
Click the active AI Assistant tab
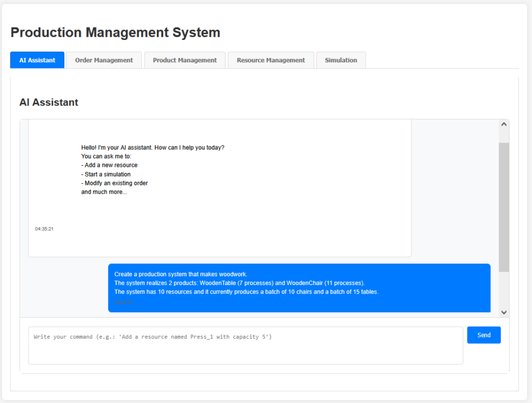coord(37,60)
